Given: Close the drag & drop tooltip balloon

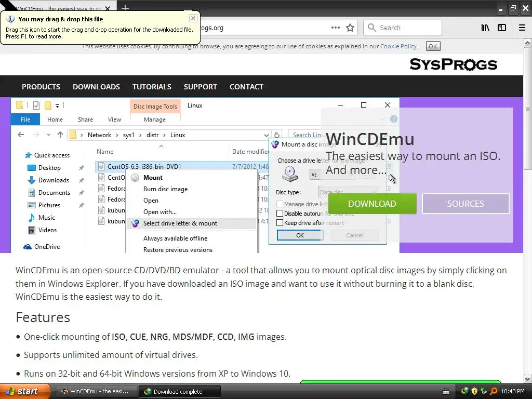Looking at the screenshot, I should (x=193, y=18).
